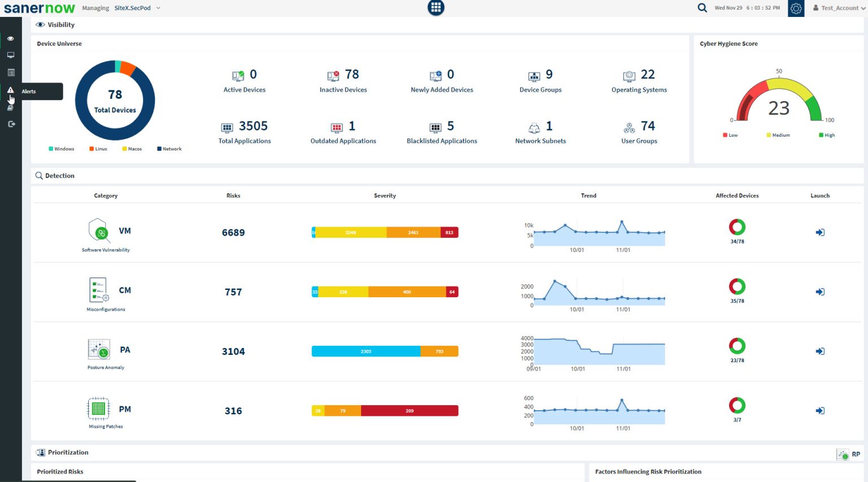Open the app launcher grid icon
This screenshot has width=868, height=482.
(436, 7)
